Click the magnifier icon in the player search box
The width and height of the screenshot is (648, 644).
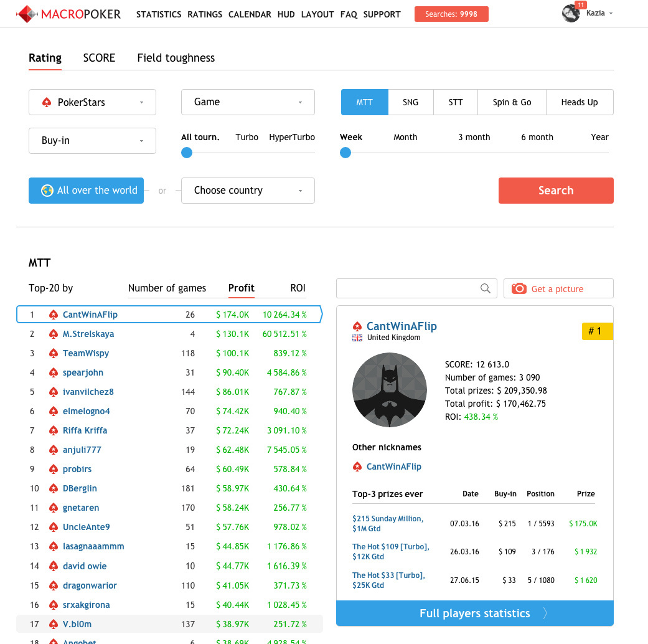tap(486, 288)
